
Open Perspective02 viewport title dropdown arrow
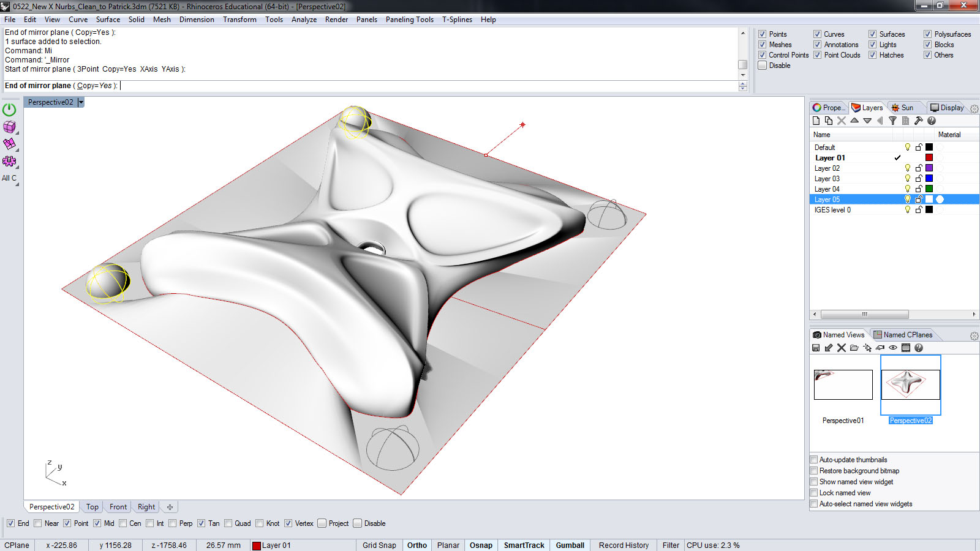point(81,102)
